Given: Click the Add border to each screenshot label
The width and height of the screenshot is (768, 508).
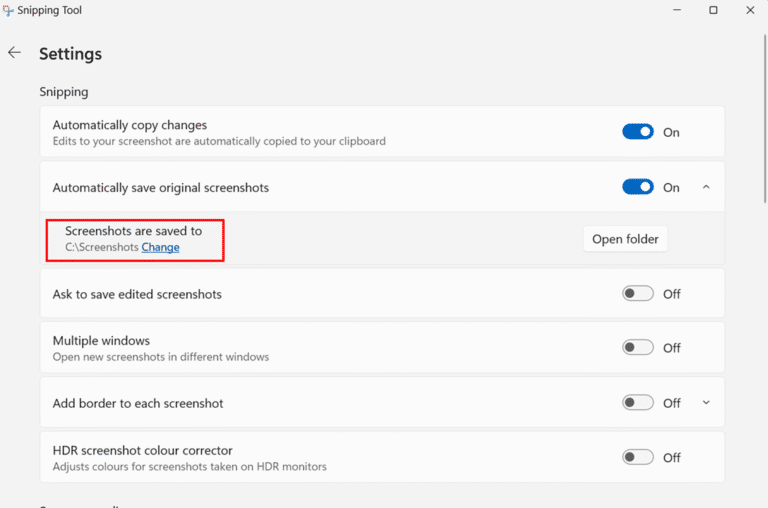Looking at the screenshot, I should coord(138,404).
